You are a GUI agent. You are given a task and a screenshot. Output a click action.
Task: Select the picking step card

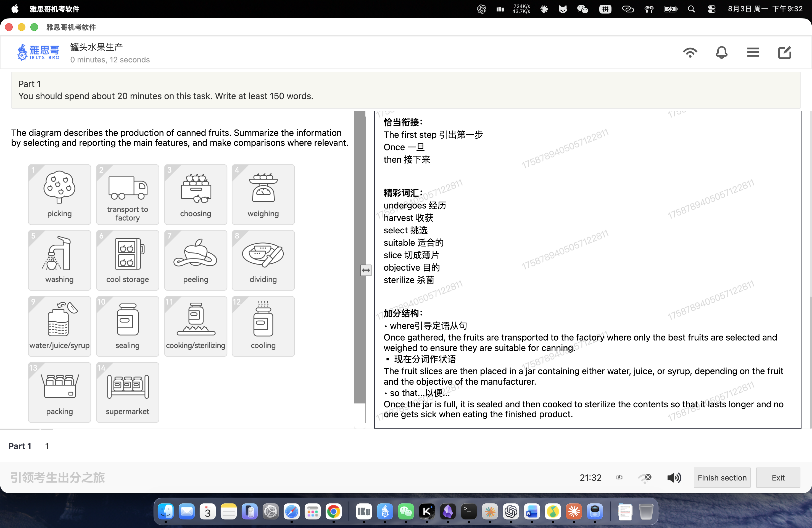click(x=59, y=194)
